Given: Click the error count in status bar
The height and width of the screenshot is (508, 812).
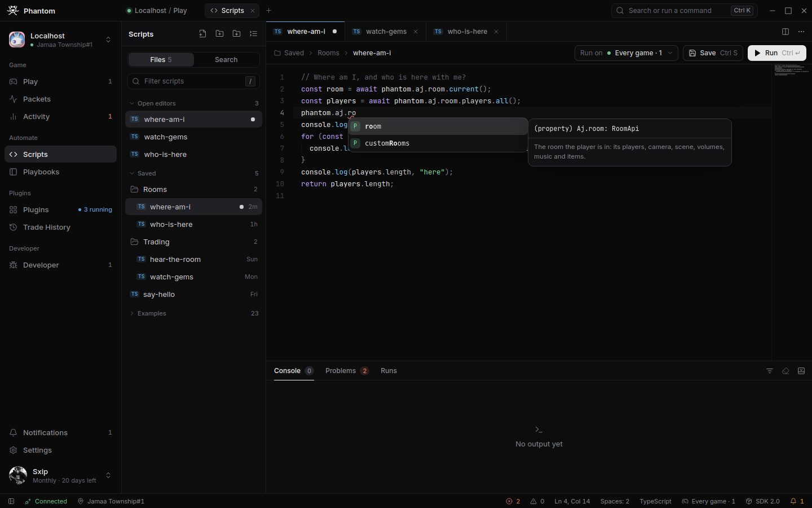Looking at the screenshot, I should pos(513,501).
